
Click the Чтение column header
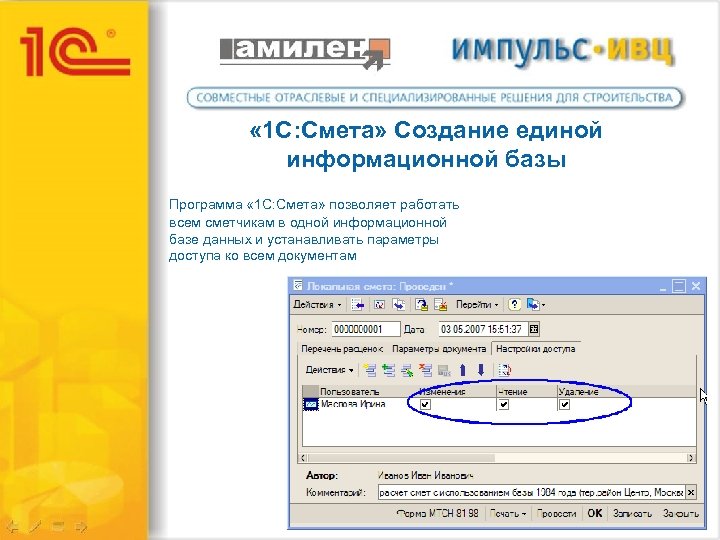click(527, 392)
